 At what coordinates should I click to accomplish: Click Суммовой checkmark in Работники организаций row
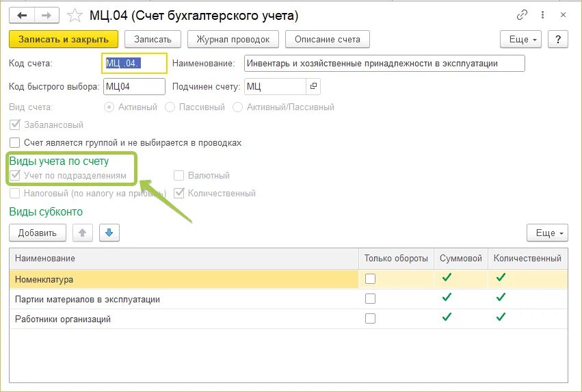447,317
